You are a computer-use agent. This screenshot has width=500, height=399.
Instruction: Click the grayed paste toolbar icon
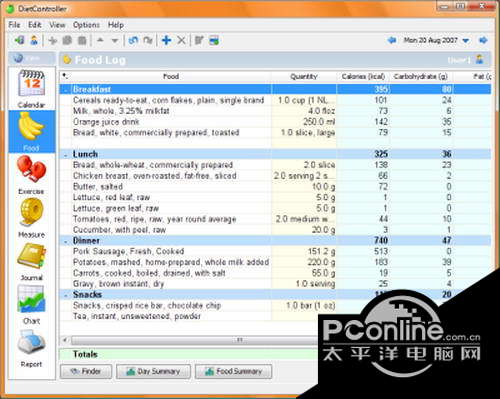coord(82,41)
